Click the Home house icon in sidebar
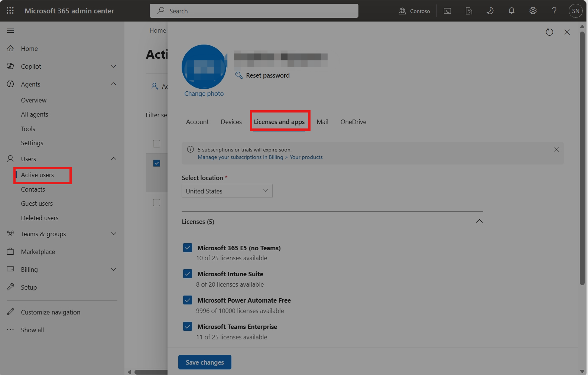 [10, 49]
